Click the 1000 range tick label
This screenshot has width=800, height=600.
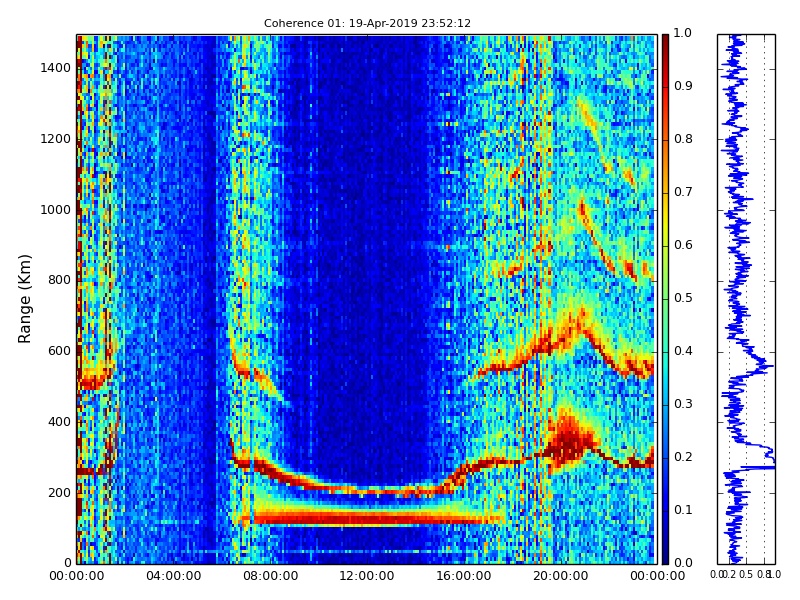pos(56,210)
